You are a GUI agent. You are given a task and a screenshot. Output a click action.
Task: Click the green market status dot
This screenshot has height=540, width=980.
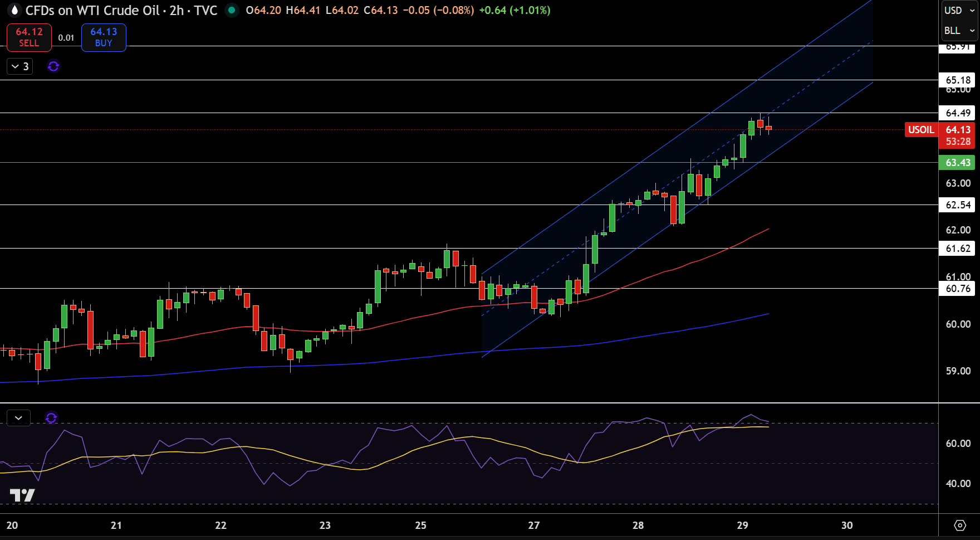[232, 10]
